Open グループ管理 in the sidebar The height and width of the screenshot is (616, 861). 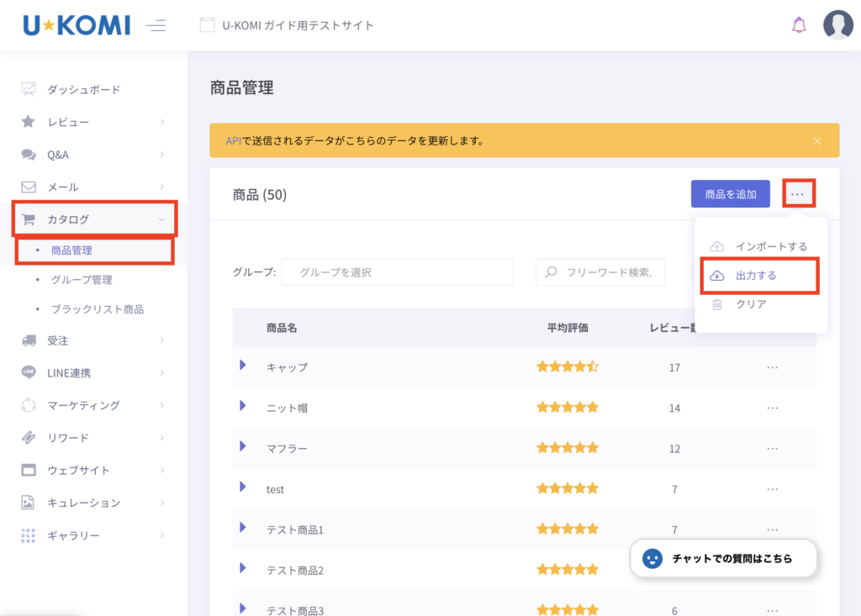point(82,280)
